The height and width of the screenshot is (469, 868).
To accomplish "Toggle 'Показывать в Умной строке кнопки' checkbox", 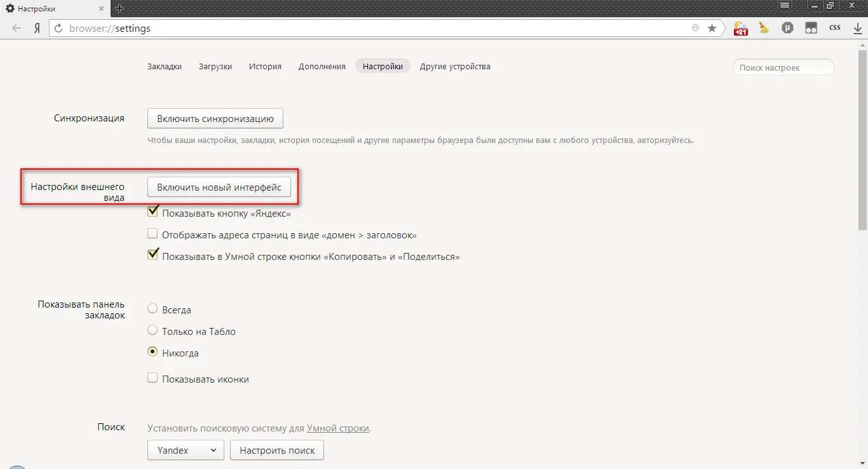I will pyautogui.click(x=153, y=255).
